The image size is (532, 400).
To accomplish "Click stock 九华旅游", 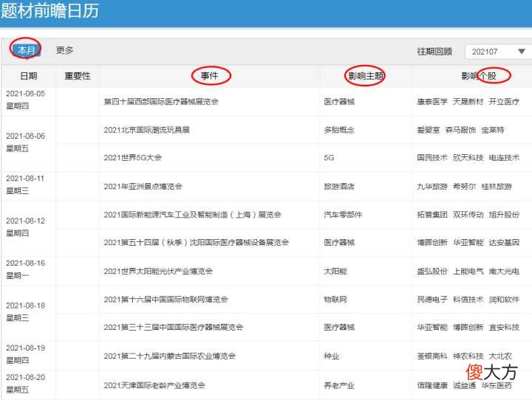I will pyautogui.click(x=432, y=187).
